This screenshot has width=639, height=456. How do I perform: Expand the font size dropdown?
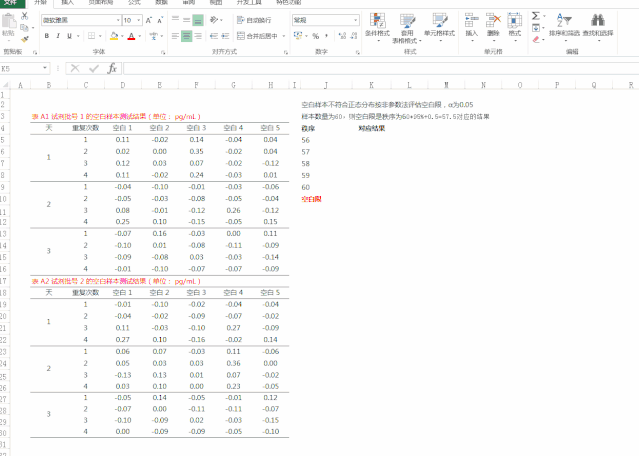[x=139, y=20]
